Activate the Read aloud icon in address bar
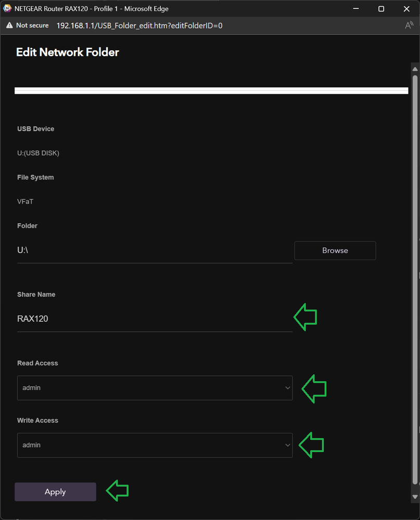420x520 pixels. pos(409,25)
